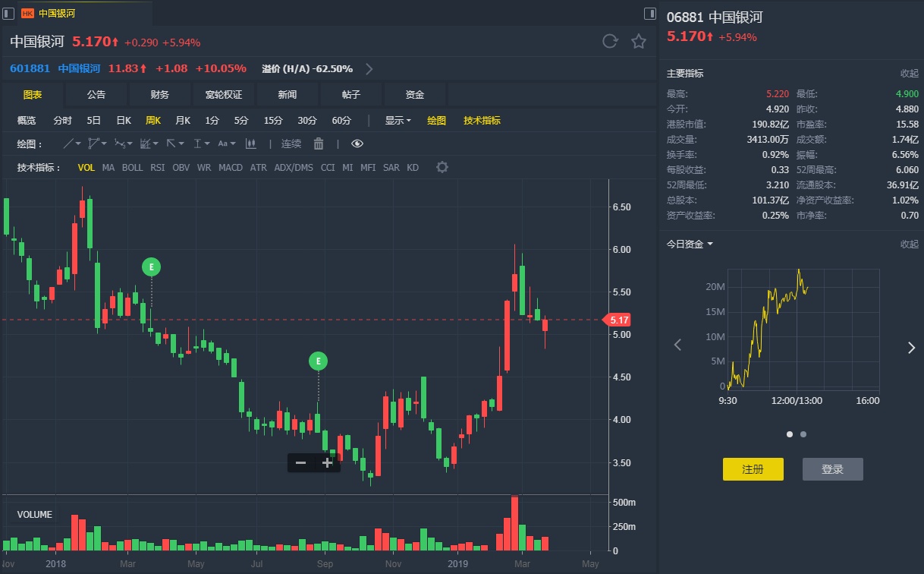Go to previous panel with left chevron
Image resolution: width=924 pixels, height=574 pixels.
pos(677,345)
